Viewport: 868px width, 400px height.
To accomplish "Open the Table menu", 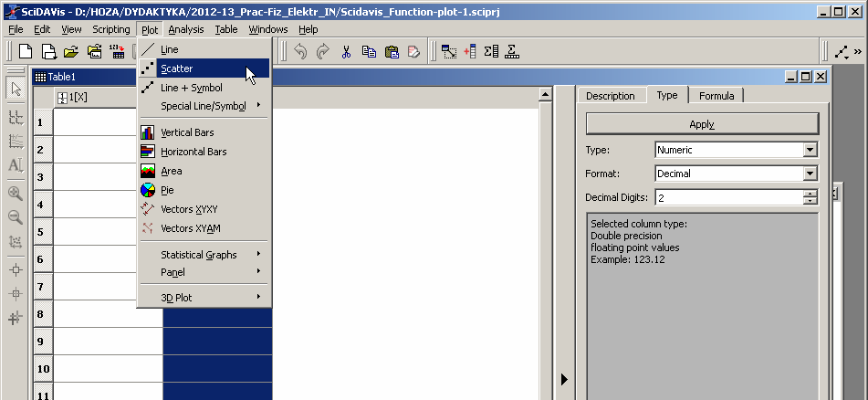I will point(226,29).
